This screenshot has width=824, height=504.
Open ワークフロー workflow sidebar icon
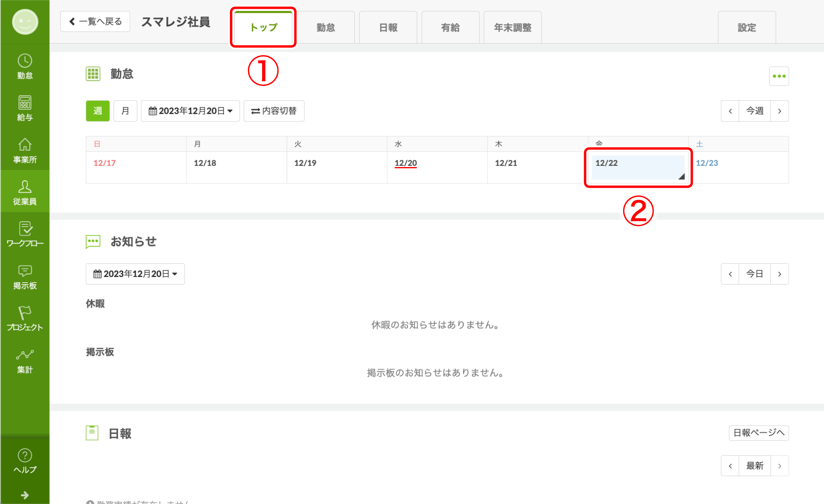pyautogui.click(x=25, y=234)
